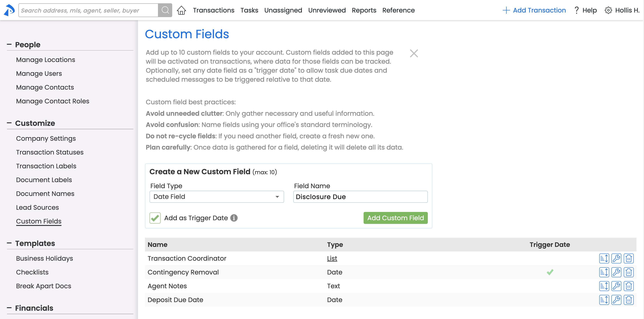Viewport: 644px width, 319px height.
Task: Open the Field Type dropdown
Action: (x=217, y=197)
